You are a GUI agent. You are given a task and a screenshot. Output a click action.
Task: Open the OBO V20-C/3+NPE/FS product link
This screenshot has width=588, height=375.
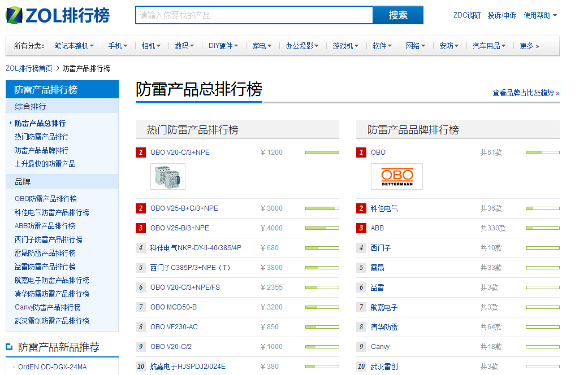[x=185, y=287]
